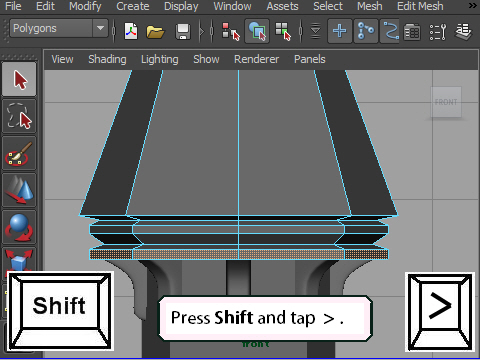Screen dimensions: 480x360
Task: Select by component type icon
Action: click(283, 31)
